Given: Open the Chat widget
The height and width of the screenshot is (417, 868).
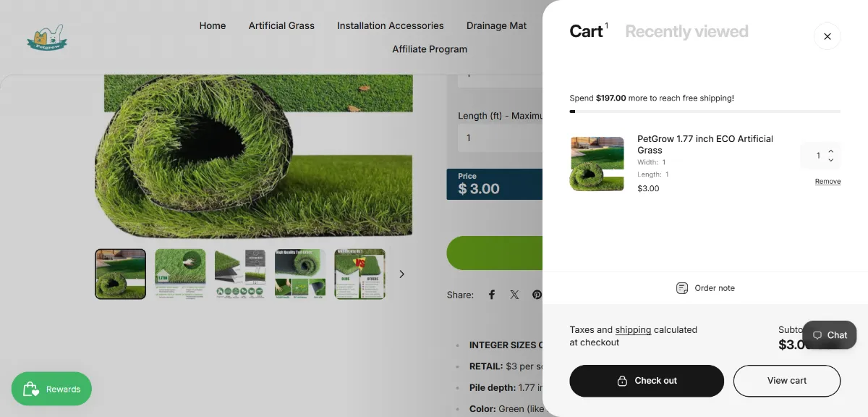Looking at the screenshot, I should tap(830, 335).
